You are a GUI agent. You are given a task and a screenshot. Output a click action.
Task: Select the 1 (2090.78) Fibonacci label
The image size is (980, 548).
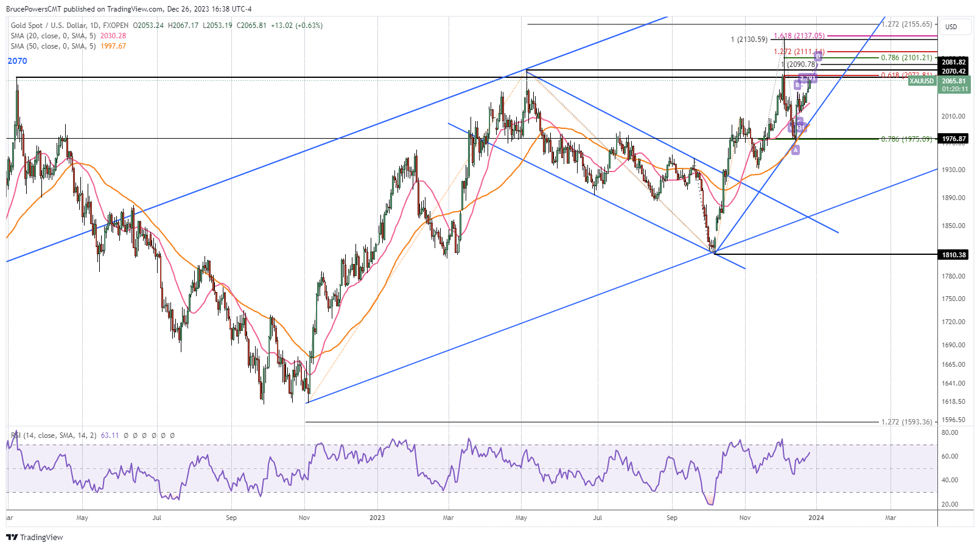coord(799,64)
